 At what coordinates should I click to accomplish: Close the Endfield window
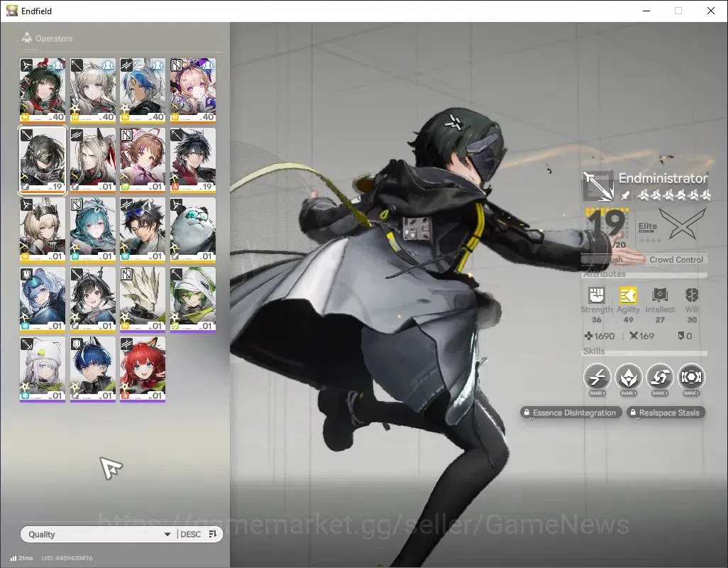710,11
